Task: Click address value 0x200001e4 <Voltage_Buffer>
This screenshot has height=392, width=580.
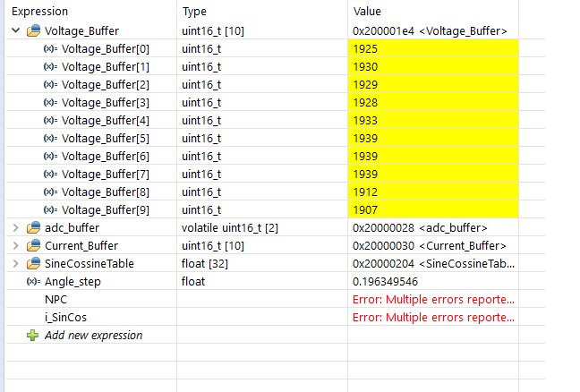Action: coord(430,30)
